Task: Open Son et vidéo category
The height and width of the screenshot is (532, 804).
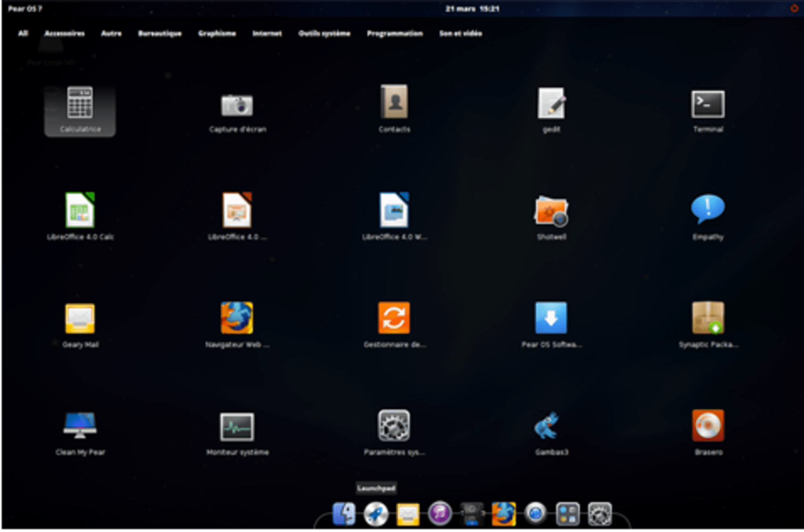Action: [x=461, y=33]
